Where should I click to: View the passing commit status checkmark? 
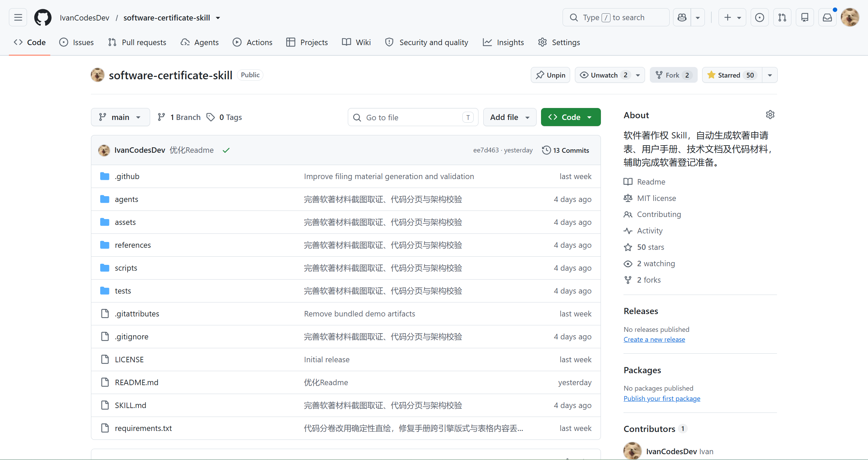coord(226,150)
